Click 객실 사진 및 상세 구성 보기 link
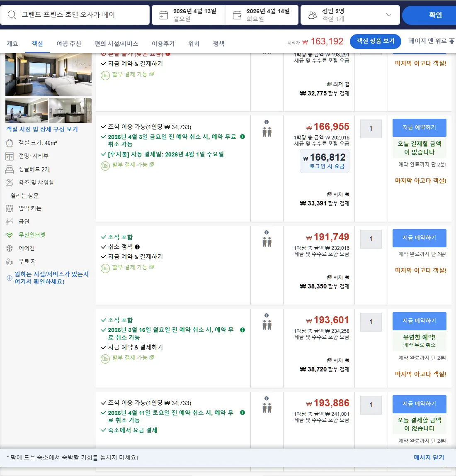Screen dimensions: 456x476 (42, 129)
